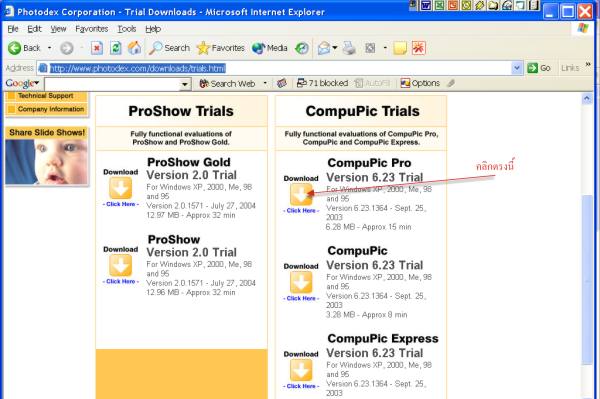Click the Google toolbar search field
The height and width of the screenshot is (399, 600).
[112, 84]
